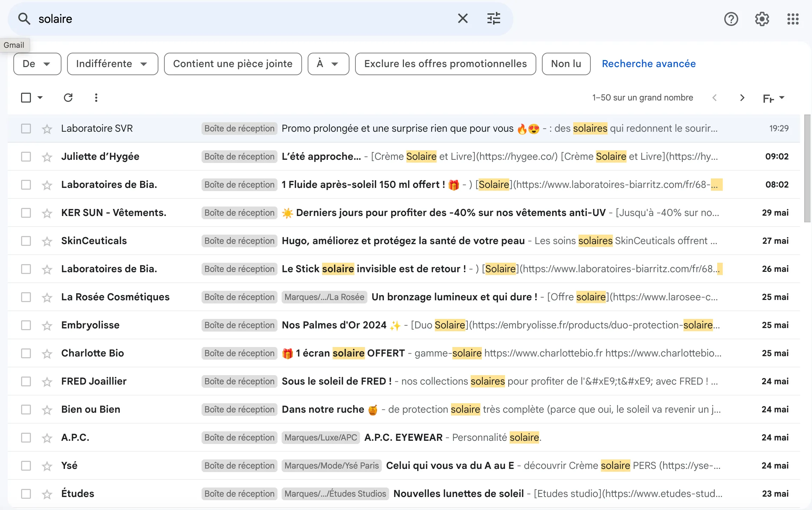
Task: Star the 26 mai Laboratoires de Bia. email
Action: click(x=47, y=269)
